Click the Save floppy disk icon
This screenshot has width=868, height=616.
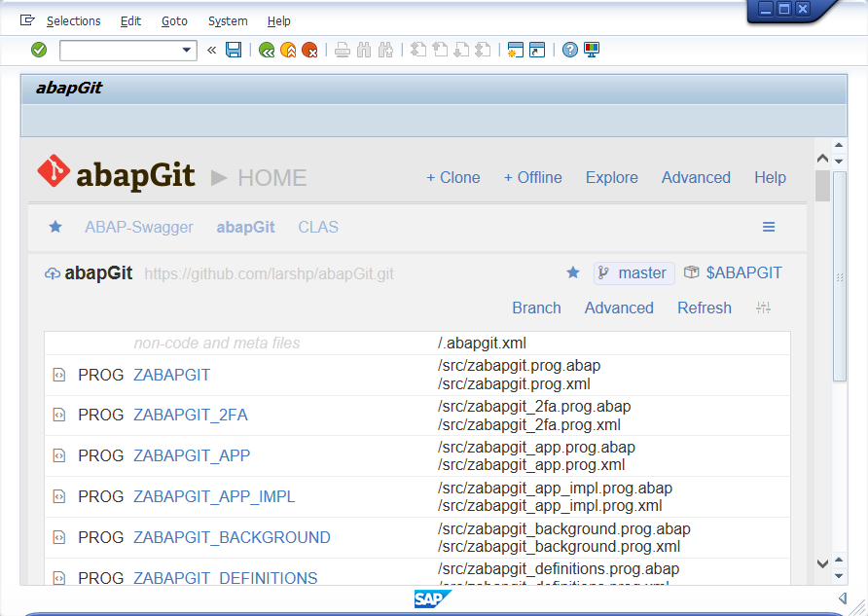tap(234, 50)
